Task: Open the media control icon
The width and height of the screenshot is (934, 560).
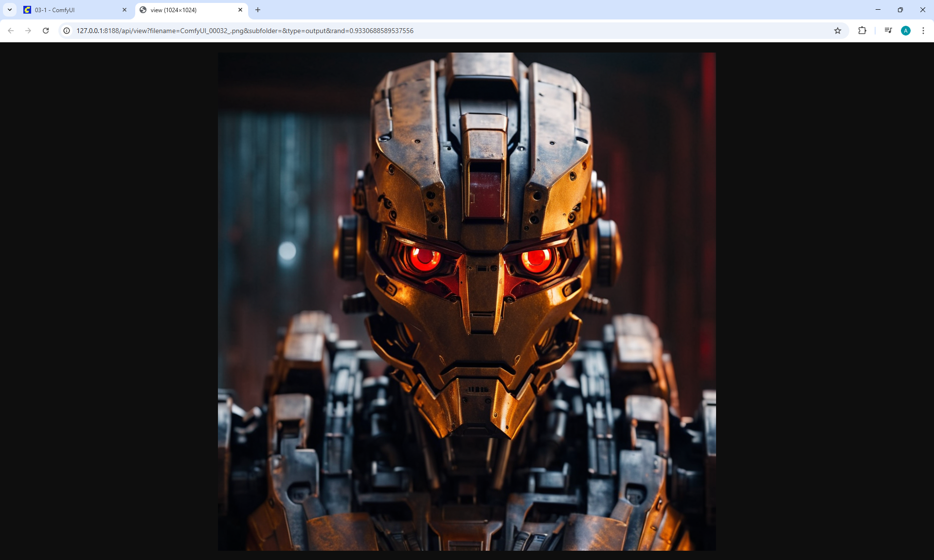Action: [x=888, y=31]
